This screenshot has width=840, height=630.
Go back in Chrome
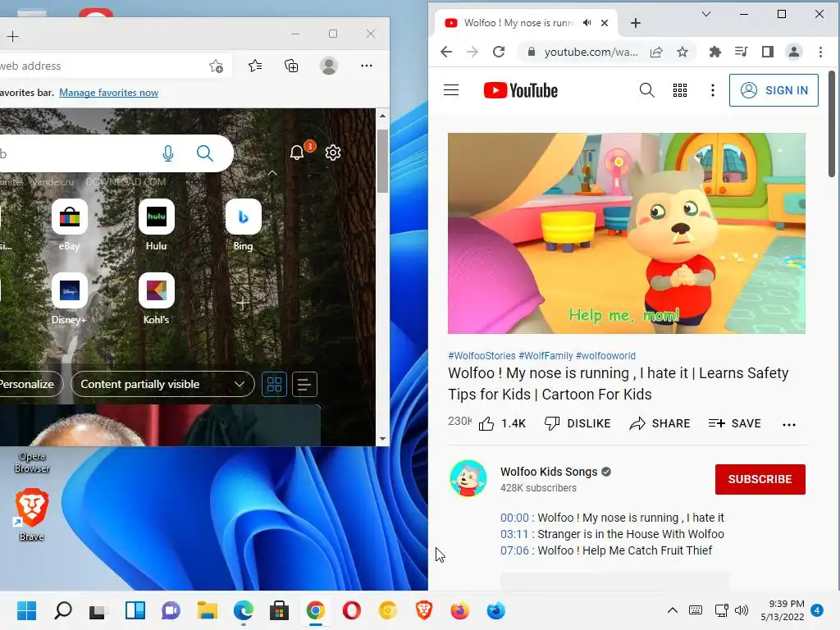point(446,52)
